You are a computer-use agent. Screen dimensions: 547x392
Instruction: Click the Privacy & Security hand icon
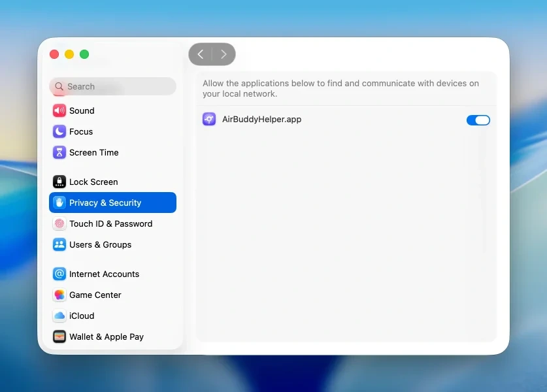(59, 203)
